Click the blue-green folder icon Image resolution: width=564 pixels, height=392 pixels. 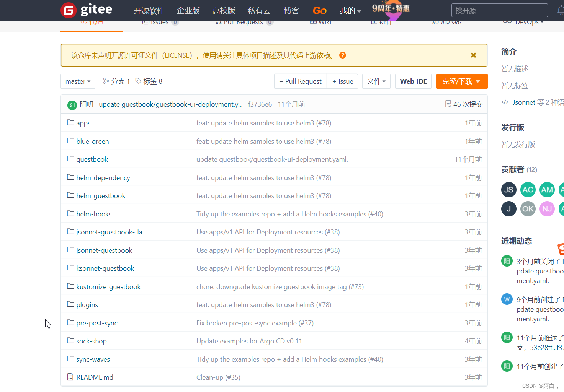coord(70,141)
